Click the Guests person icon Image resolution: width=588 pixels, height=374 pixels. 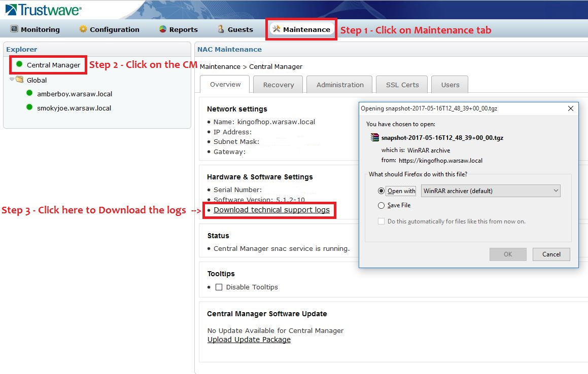pyautogui.click(x=221, y=29)
